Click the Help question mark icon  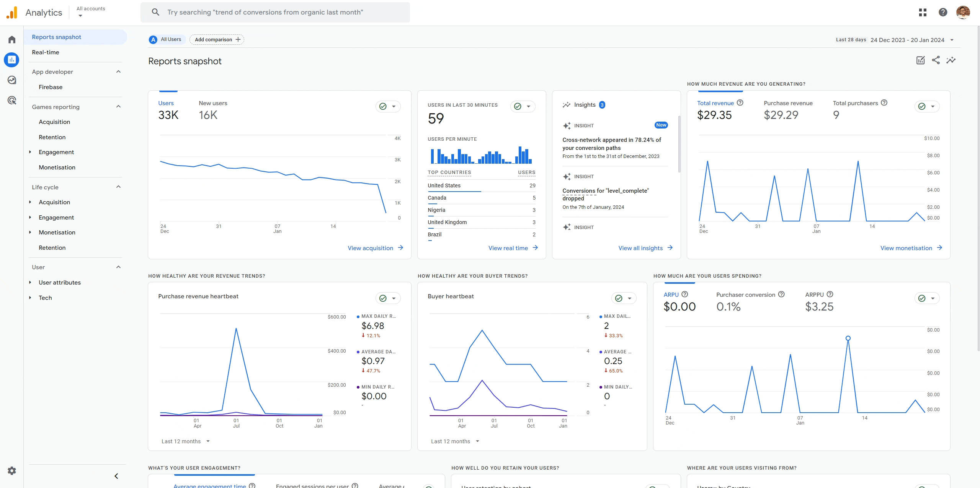tap(943, 12)
